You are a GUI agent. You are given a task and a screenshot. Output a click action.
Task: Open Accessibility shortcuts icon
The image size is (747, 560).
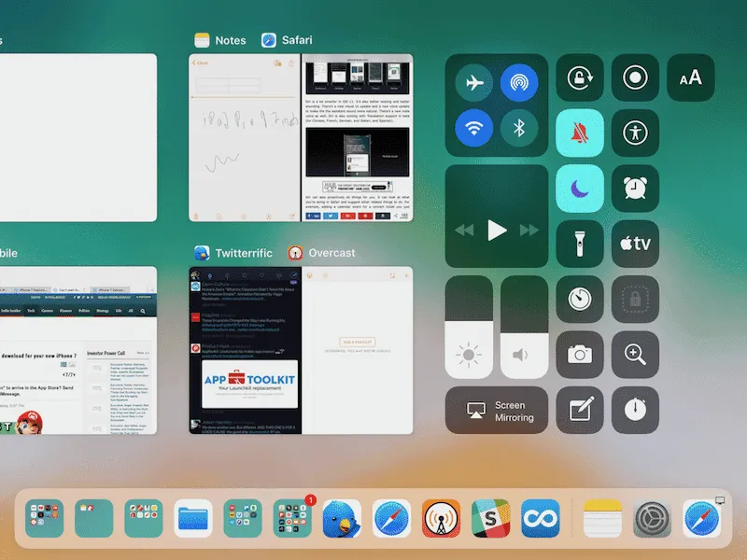coord(635,133)
